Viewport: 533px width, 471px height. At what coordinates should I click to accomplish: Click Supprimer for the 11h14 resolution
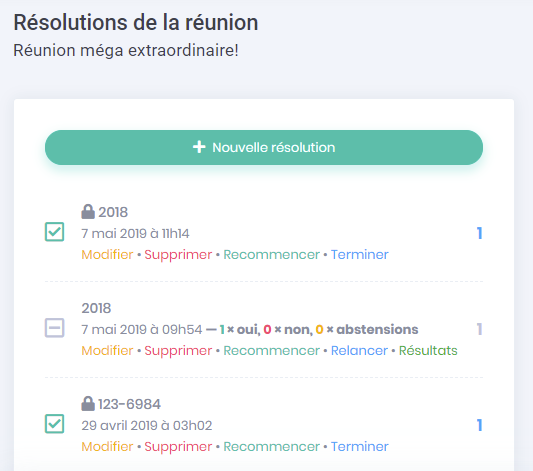[178, 255]
